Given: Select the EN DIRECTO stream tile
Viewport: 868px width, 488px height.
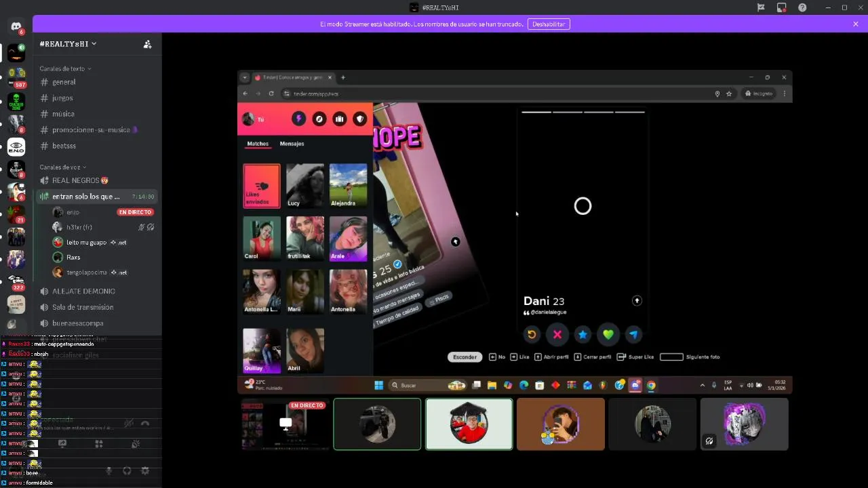Looking at the screenshot, I should (285, 424).
